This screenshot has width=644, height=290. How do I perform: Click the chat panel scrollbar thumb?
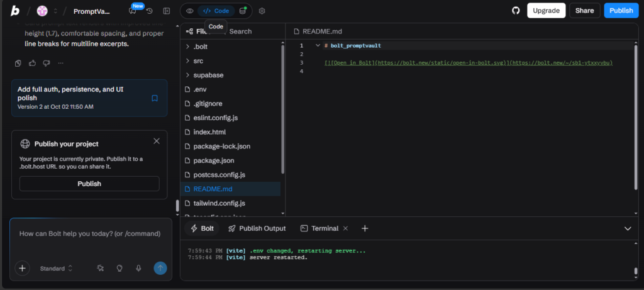click(x=177, y=205)
